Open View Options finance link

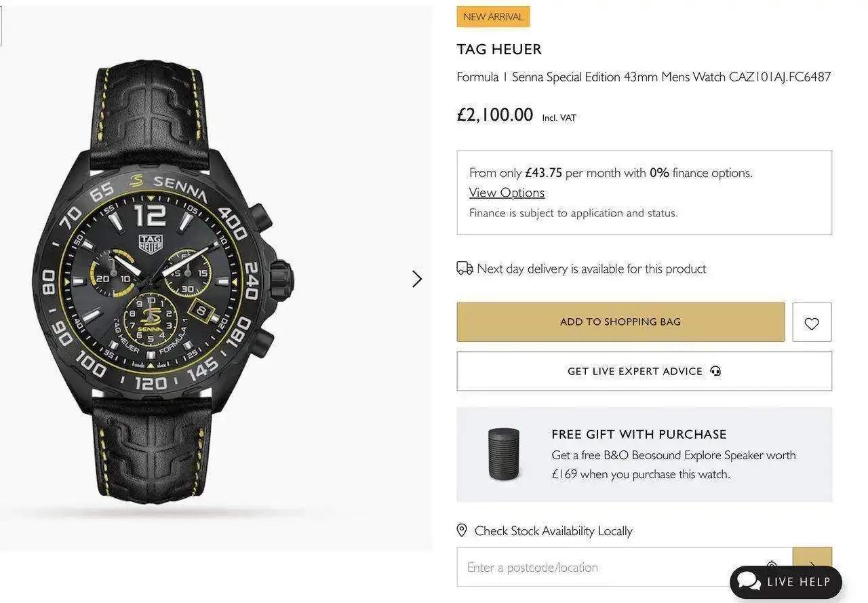pyautogui.click(x=507, y=193)
